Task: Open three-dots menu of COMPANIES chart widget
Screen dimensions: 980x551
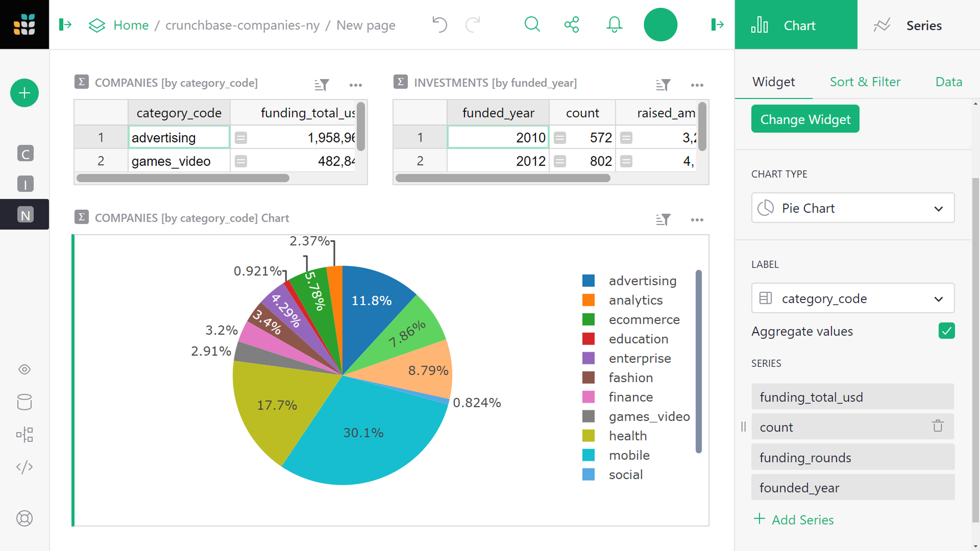Action: (697, 220)
